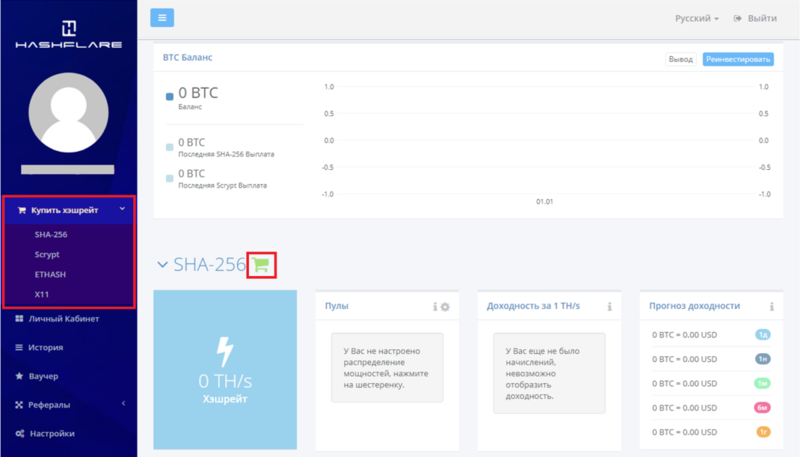The height and width of the screenshot is (457, 800).
Task: Click info icon in Доходность за 1 TH/s panel
Action: [x=609, y=307]
